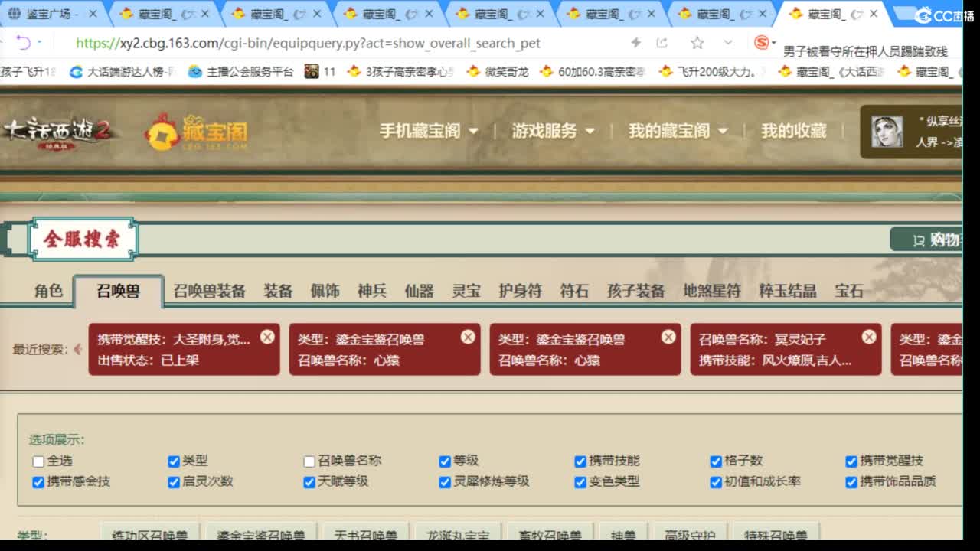This screenshot has height=551, width=980.
Task: Switch to the 符石 tab
Action: tap(574, 291)
